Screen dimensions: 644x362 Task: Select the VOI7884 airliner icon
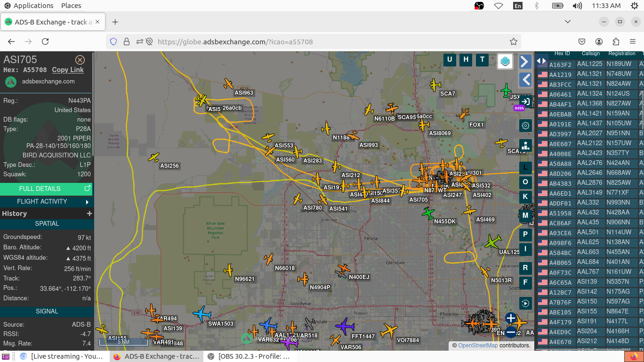pos(389,330)
